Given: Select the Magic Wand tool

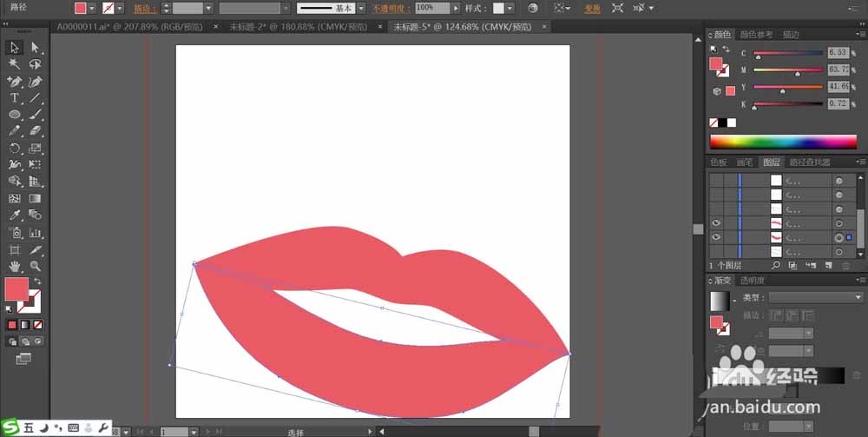Looking at the screenshot, I should [15, 63].
